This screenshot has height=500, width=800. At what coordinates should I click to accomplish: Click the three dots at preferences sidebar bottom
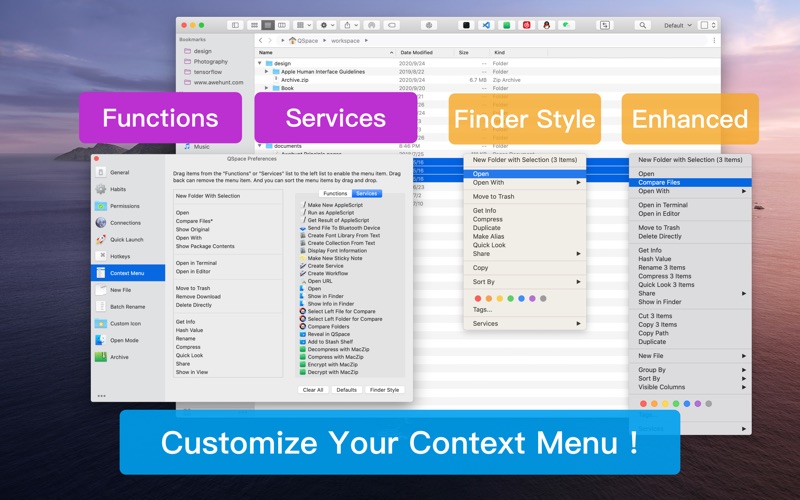pyautogui.click(x=102, y=396)
